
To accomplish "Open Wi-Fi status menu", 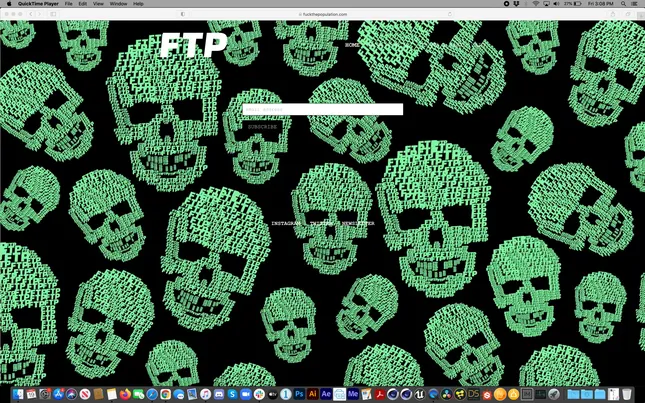I will click(x=536, y=4).
